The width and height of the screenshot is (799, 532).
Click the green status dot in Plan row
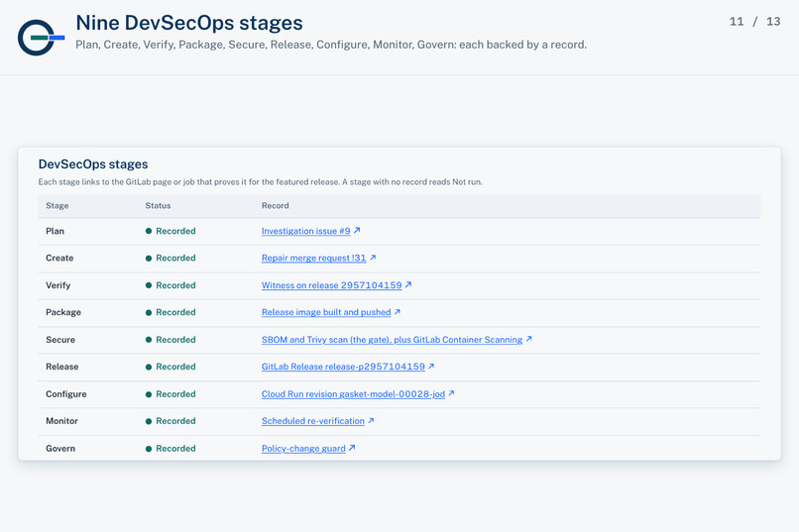point(149,231)
